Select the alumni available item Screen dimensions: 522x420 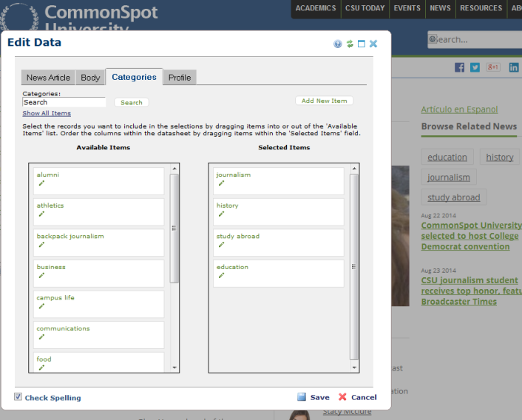98,180
